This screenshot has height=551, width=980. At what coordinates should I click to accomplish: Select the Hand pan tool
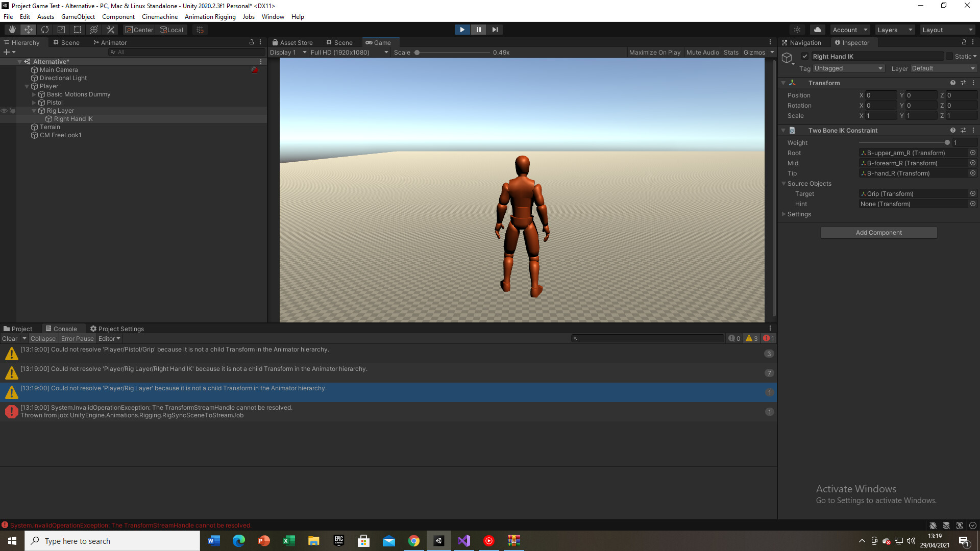12,29
